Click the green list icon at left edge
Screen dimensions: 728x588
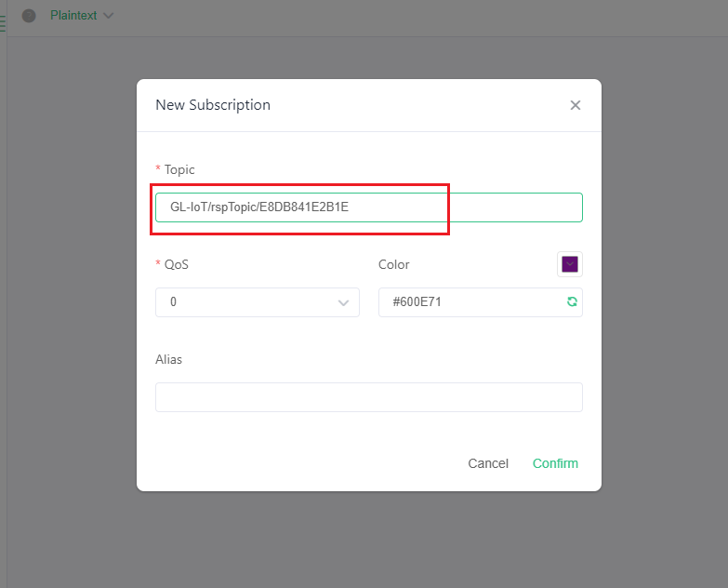point(2,23)
